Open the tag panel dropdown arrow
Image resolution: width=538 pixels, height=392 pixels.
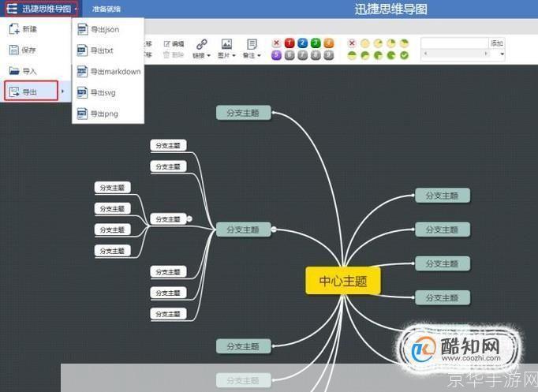tap(502, 54)
